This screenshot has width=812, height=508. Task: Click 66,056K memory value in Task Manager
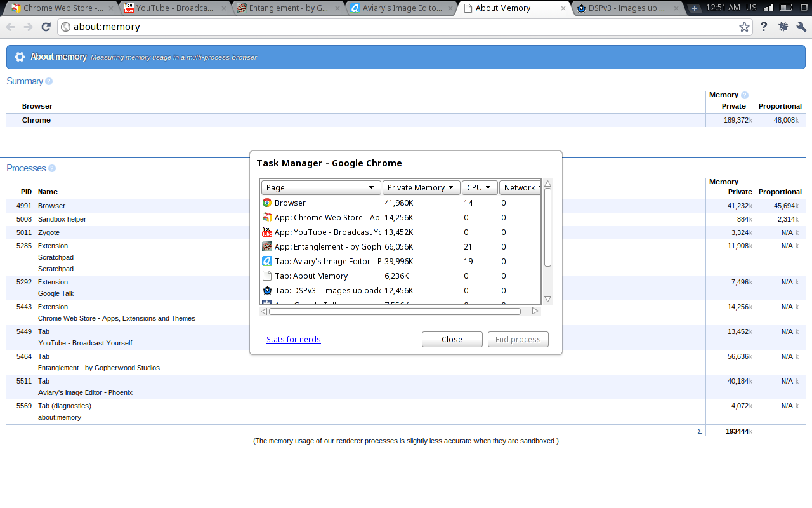(x=399, y=247)
